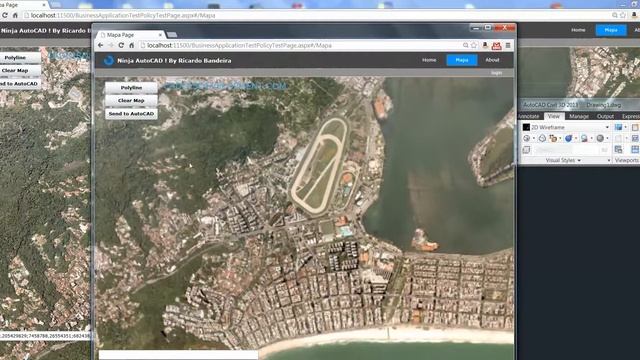Click Clear Map in the front window
This screenshot has width=640, height=360.
tap(131, 100)
